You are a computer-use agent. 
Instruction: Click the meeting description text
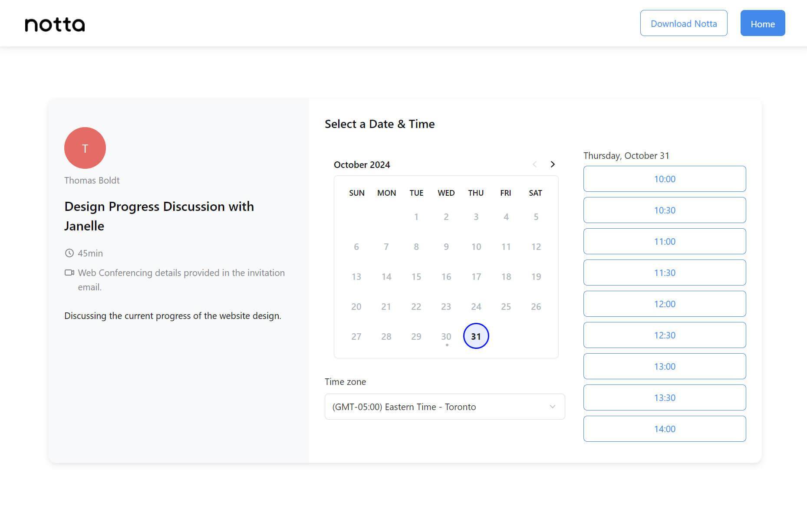coord(173,315)
